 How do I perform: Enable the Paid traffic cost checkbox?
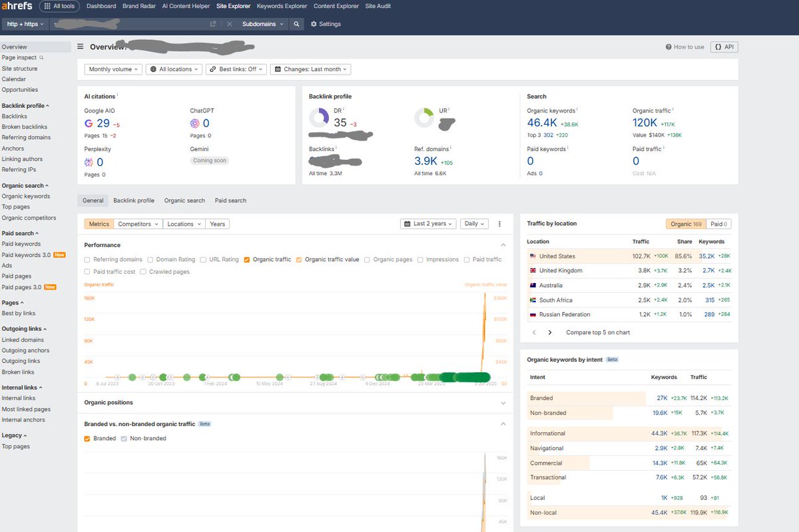(87, 272)
